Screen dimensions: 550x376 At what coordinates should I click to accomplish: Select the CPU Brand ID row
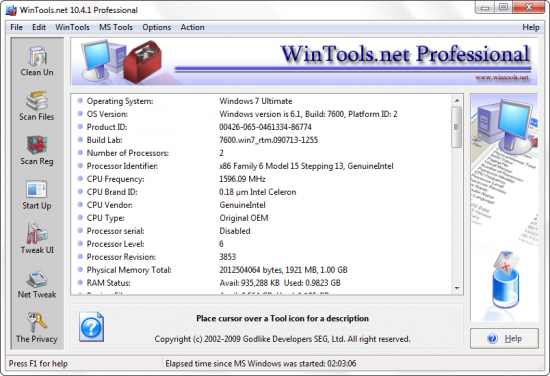[261, 192]
